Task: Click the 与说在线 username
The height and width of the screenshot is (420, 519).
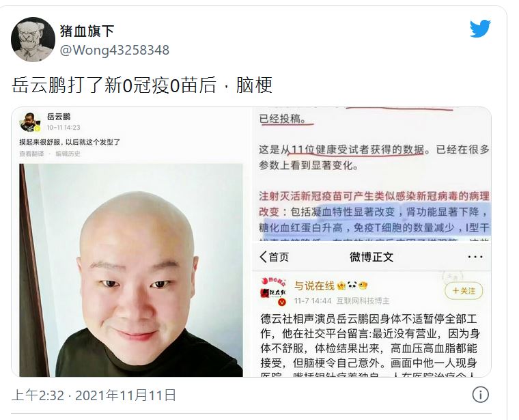Action: (314, 285)
